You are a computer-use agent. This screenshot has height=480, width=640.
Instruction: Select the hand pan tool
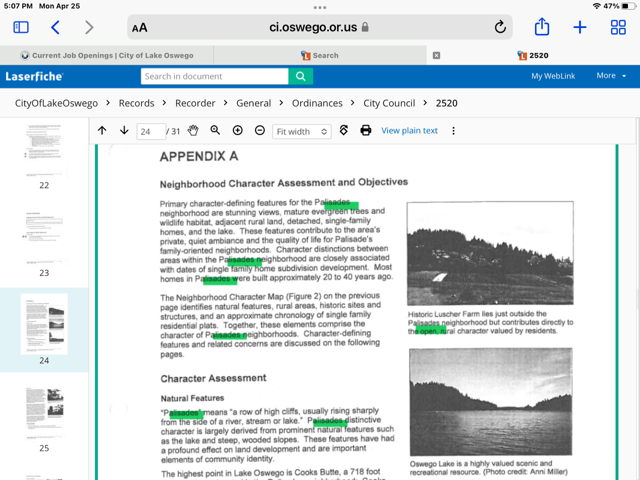pyautogui.click(x=193, y=131)
